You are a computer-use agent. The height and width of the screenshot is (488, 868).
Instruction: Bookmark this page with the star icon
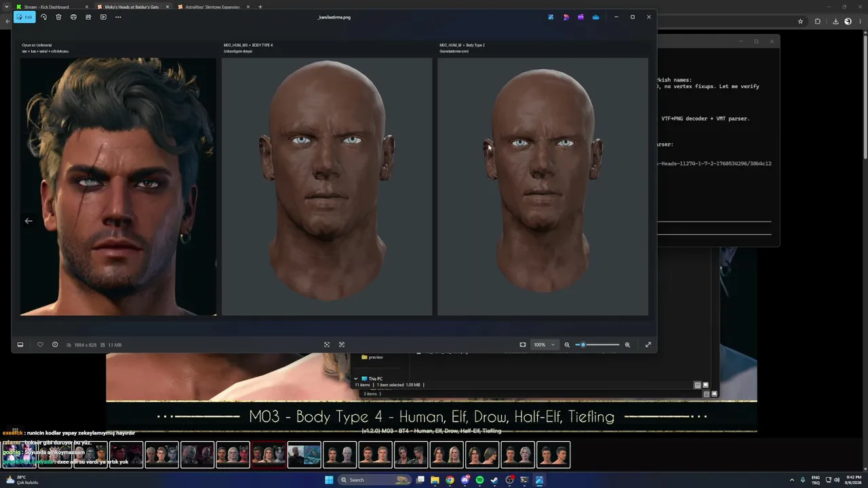[x=800, y=21]
